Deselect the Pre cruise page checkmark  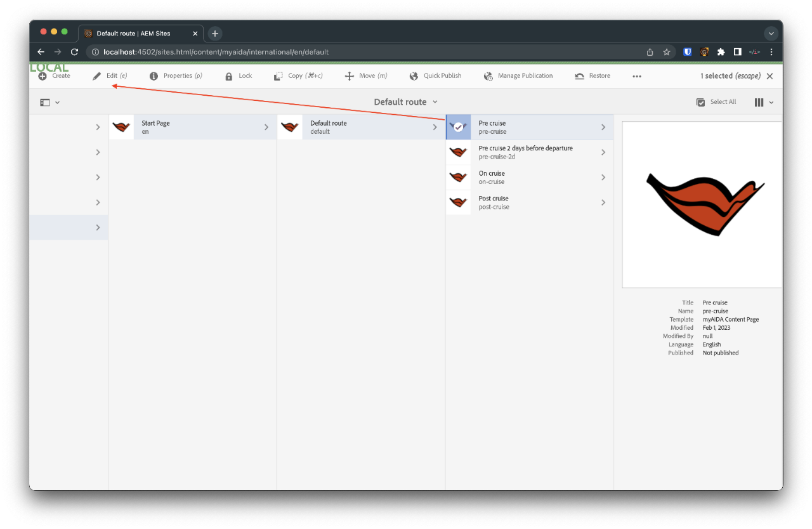(459, 127)
